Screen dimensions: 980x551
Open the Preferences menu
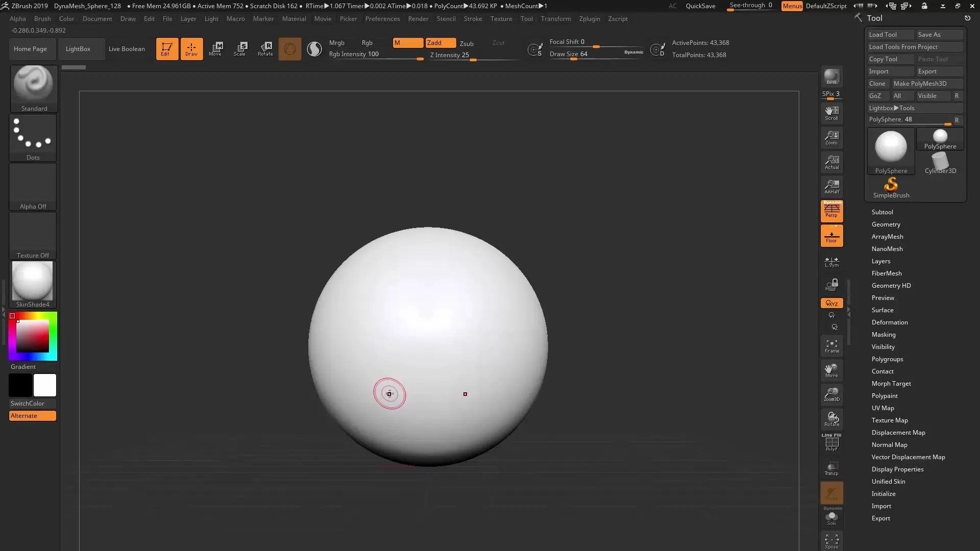tap(382, 19)
